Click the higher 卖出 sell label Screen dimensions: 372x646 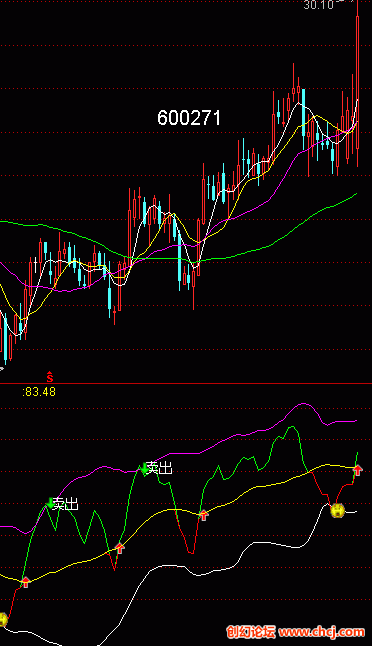(159, 468)
